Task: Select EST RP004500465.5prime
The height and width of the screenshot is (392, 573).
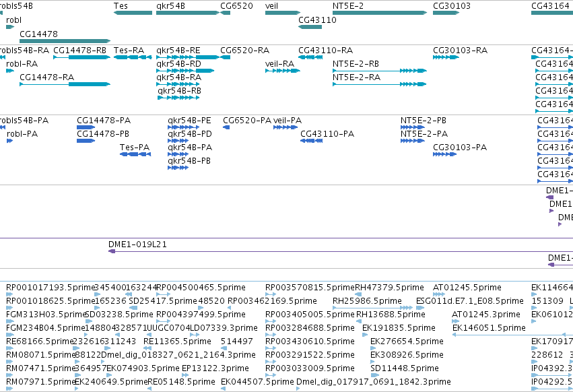Action: click(x=163, y=294)
